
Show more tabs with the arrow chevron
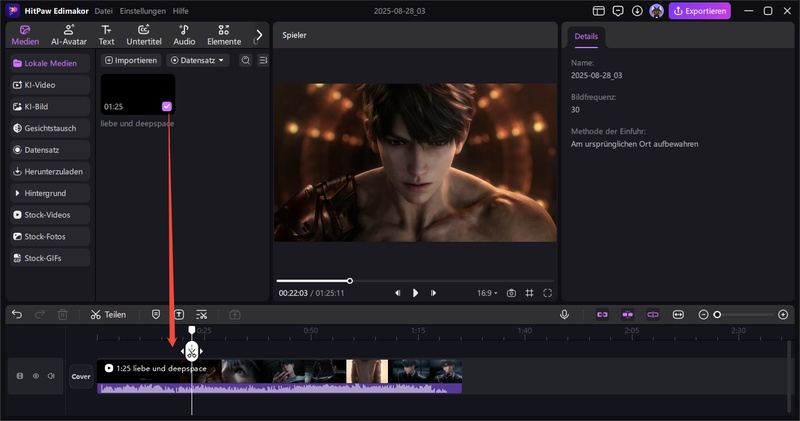259,35
